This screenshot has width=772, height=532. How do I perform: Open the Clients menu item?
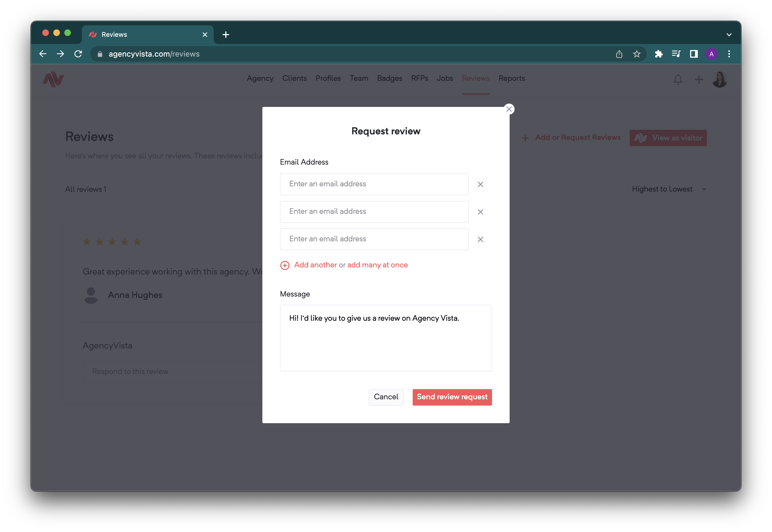[x=294, y=78]
